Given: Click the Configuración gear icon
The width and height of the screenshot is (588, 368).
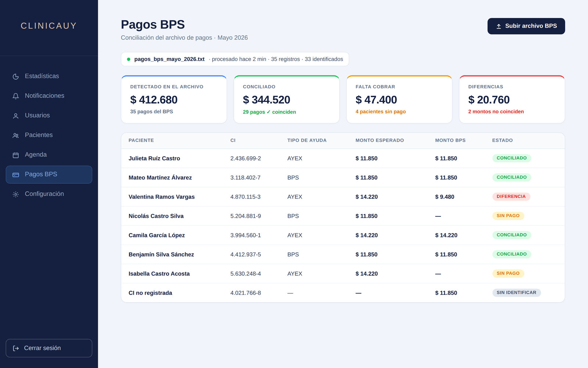Looking at the screenshot, I should coord(16,194).
